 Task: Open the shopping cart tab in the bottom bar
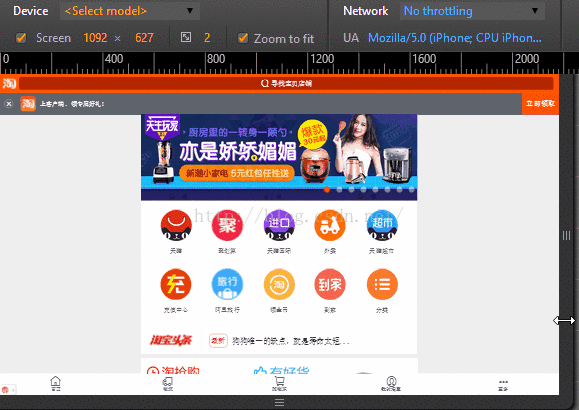point(280,383)
